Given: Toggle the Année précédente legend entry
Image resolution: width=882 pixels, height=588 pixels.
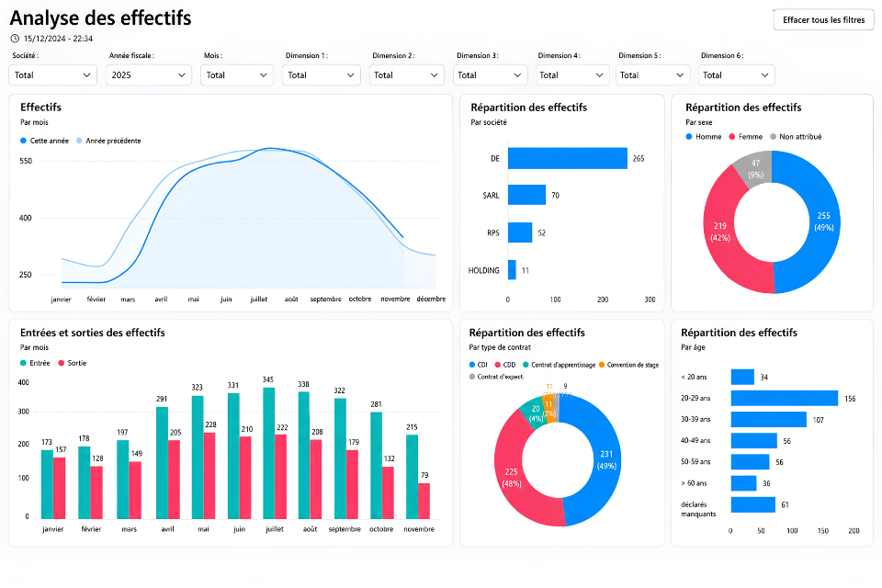Looking at the screenshot, I should pyautogui.click(x=108, y=141).
